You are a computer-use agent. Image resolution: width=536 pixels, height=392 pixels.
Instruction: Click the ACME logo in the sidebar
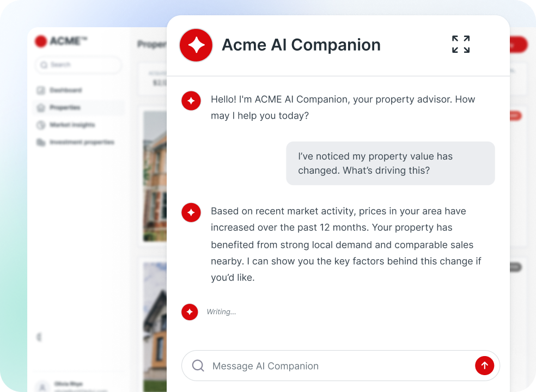click(60, 41)
